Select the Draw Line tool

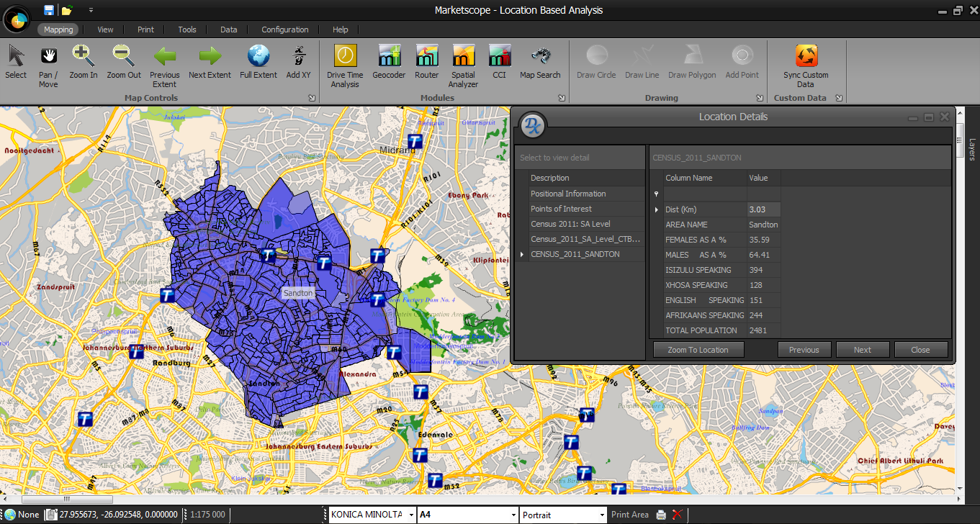point(642,61)
